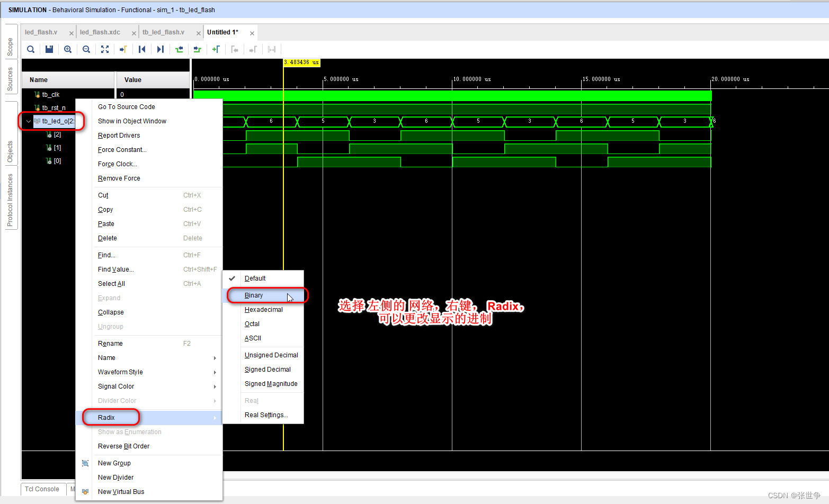Go to Last Time using toolbar icon

[160, 49]
